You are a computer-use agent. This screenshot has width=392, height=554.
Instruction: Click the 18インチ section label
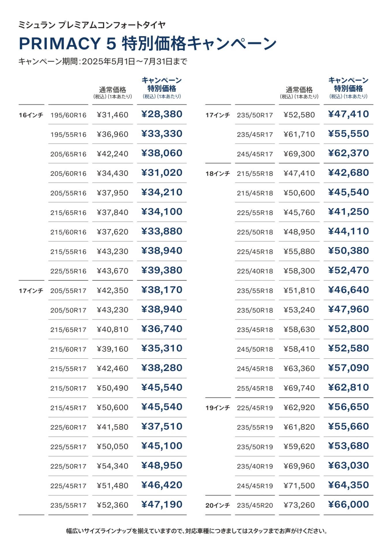(218, 174)
